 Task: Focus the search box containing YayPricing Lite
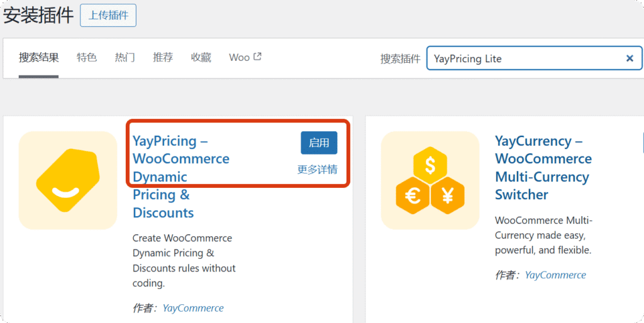point(525,58)
